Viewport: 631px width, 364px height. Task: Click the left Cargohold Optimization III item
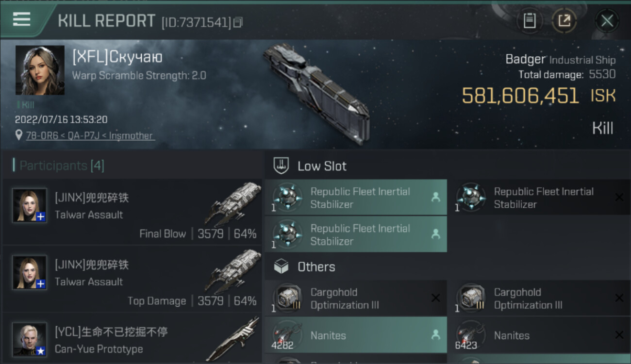tap(355, 298)
